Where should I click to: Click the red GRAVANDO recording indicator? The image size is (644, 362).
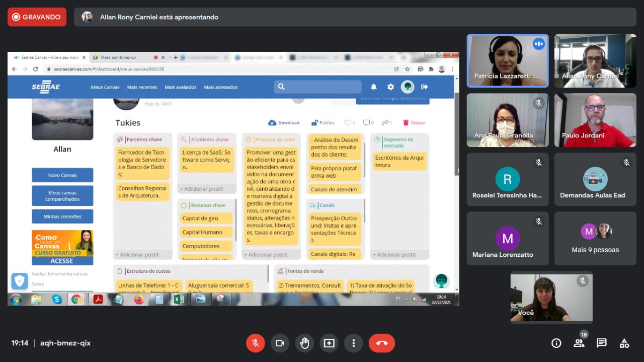point(37,17)
